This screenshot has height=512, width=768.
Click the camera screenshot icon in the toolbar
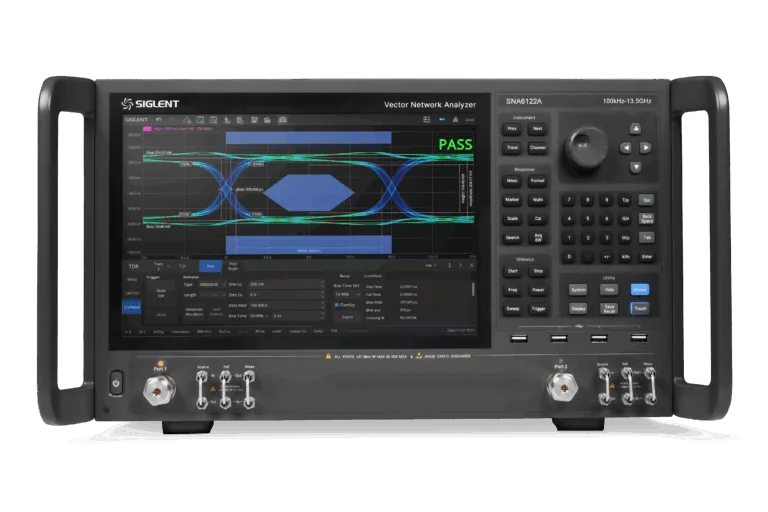pos(282,120)
